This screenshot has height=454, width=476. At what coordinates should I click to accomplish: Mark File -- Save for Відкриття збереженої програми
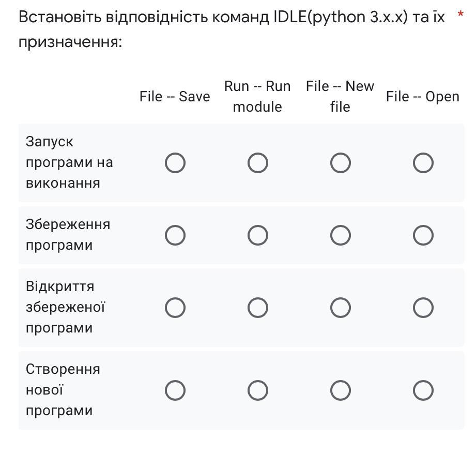click(x=175, y=308)
